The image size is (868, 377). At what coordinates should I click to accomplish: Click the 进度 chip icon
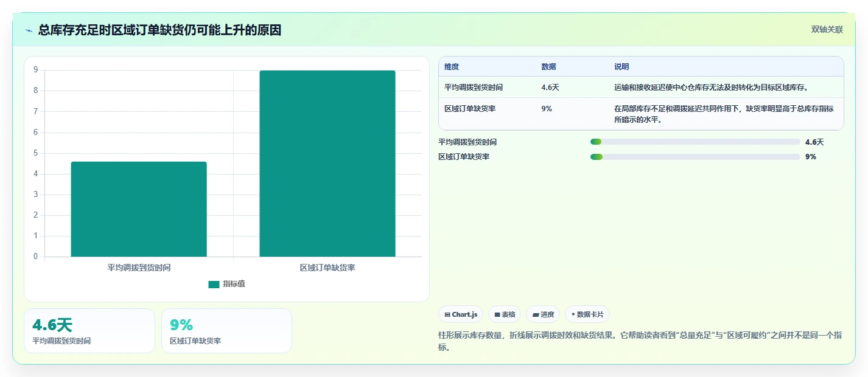[536, 315]
